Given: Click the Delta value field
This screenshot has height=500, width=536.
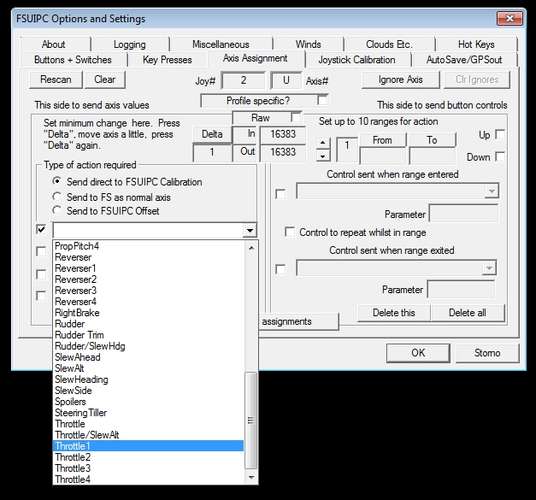Looking at the screenshot, I should pos(212,152).
